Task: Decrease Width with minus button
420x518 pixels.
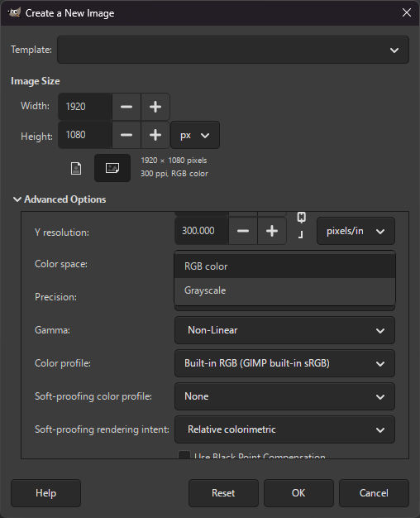Action: 126,107
